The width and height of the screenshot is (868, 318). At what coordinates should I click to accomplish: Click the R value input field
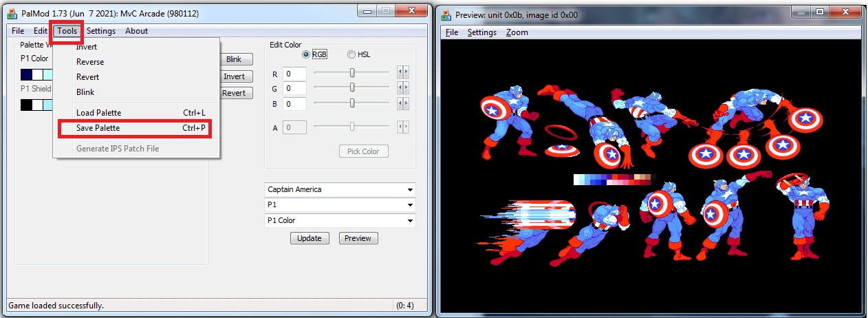coord(294,74)
